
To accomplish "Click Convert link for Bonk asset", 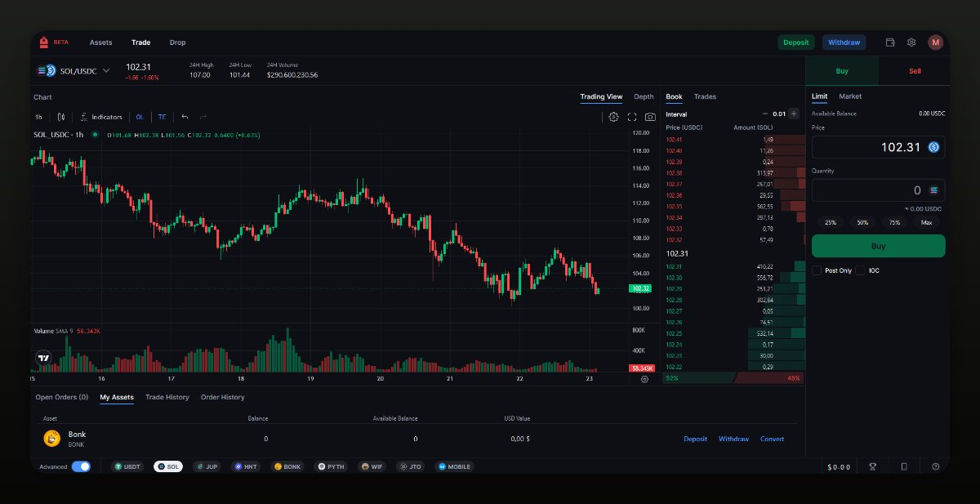I will tap(772, 439).
